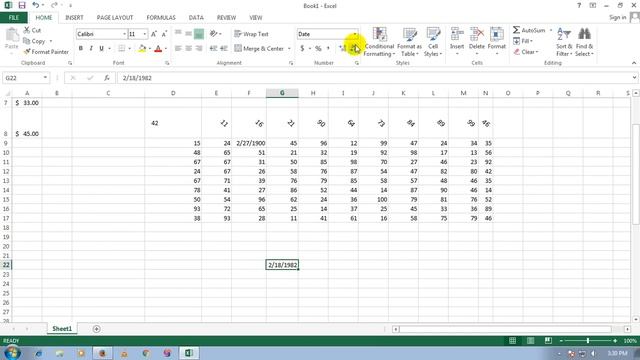The width and height of the screenshot is (640, 360).
Task: Open Sort & Filter menu
Action: 564,42
